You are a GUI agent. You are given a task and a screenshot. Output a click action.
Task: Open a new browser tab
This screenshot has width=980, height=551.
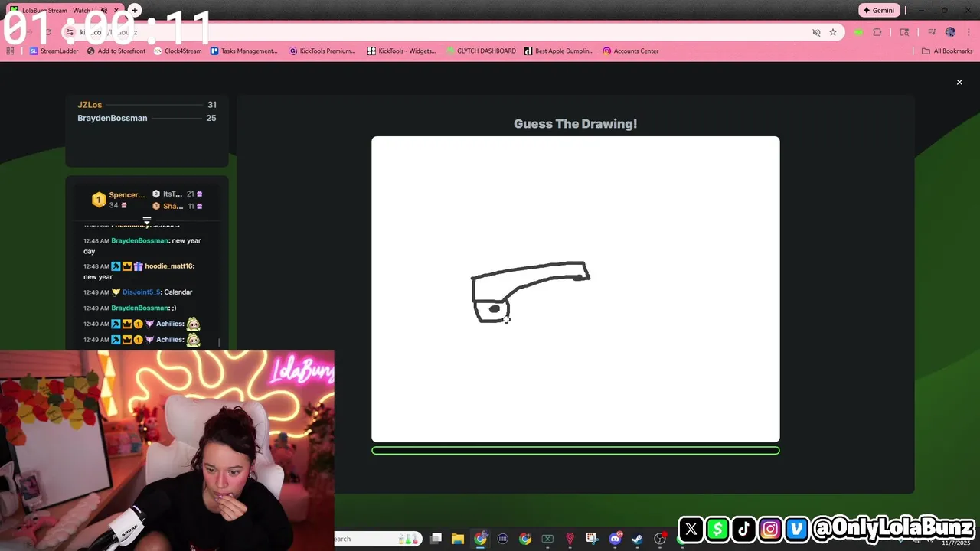(x=135, y=10)
